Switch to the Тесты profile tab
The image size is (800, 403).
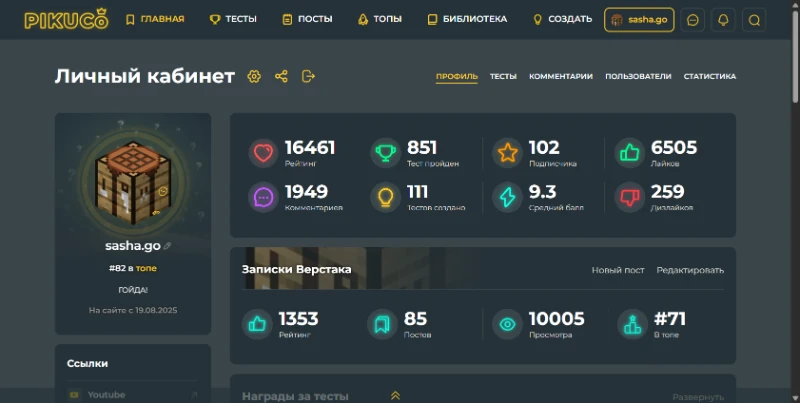tap(503, 77)
